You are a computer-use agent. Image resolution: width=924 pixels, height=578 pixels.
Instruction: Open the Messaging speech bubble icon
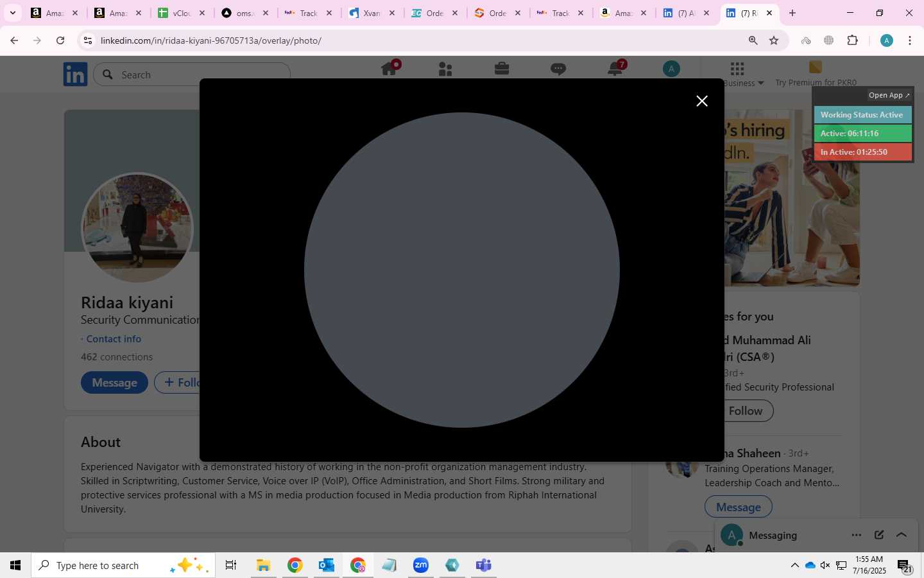[x=558, y=69]
